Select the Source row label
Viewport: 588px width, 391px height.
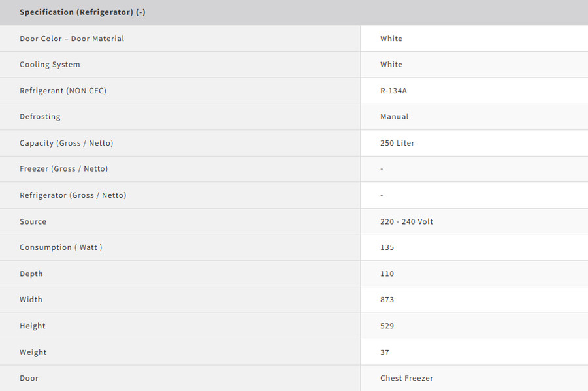(x=33, y=221)
